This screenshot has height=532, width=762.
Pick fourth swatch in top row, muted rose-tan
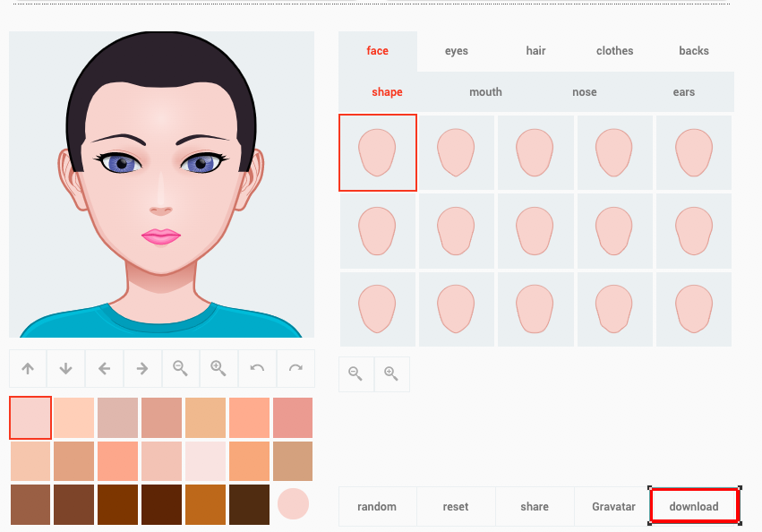tap(161, 417)
